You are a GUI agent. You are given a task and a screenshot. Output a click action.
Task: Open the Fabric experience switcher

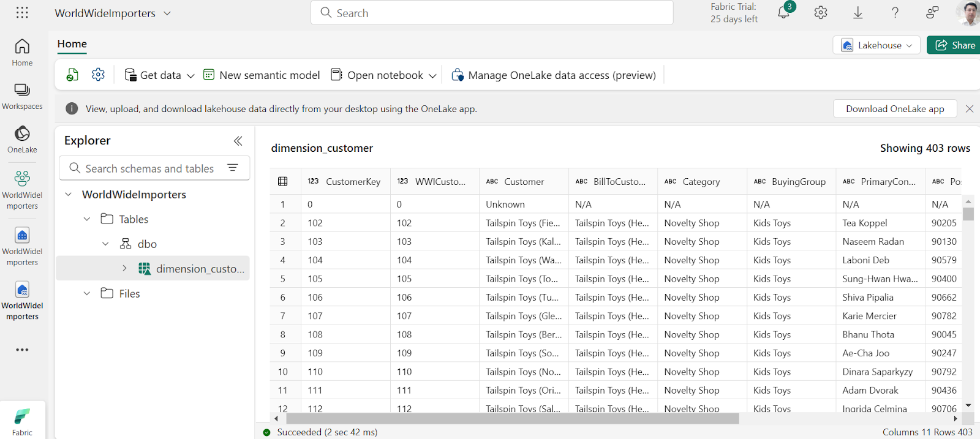22,422
